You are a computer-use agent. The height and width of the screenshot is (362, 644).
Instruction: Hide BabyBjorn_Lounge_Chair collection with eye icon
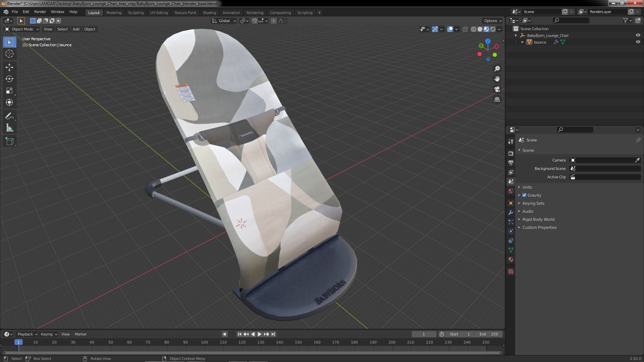(638, 35)
